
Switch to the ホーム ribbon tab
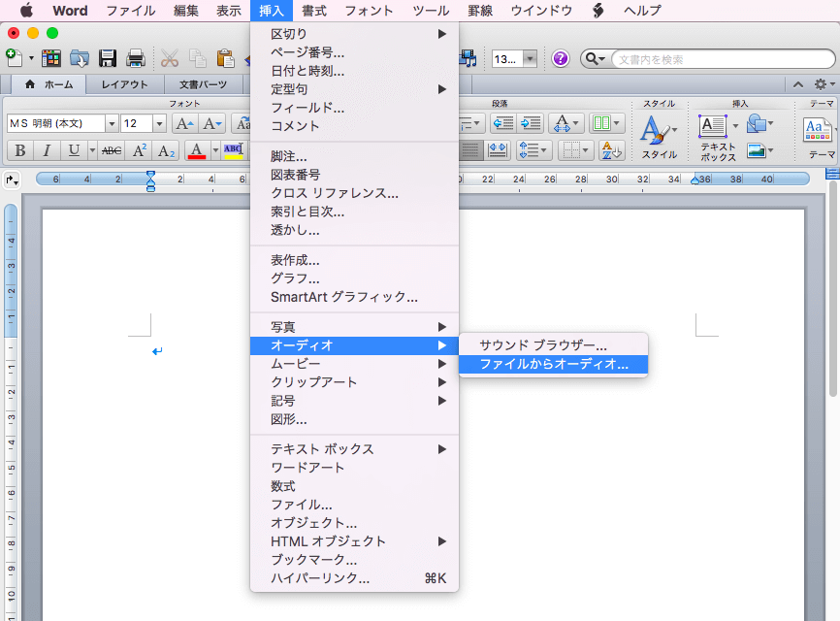[48, 84]
